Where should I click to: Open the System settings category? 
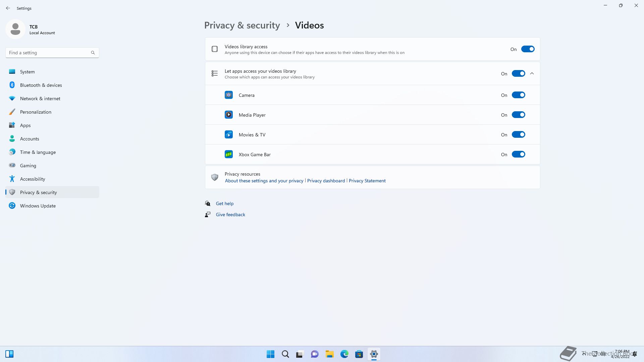coord(52,72)
